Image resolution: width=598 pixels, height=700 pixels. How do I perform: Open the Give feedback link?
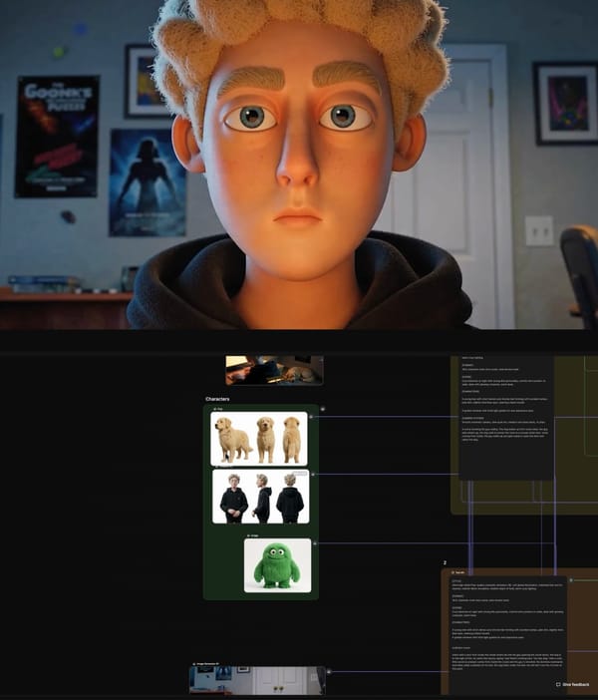coord(572,684)
